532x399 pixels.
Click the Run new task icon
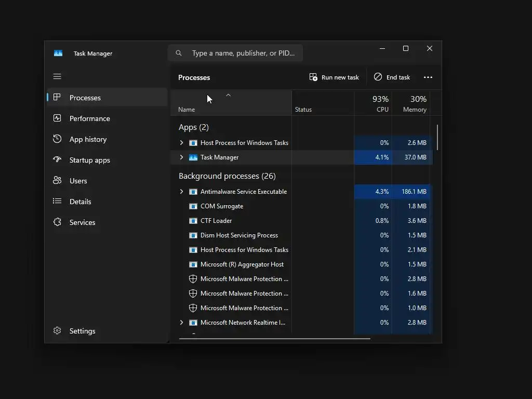[x=313, y=77]
